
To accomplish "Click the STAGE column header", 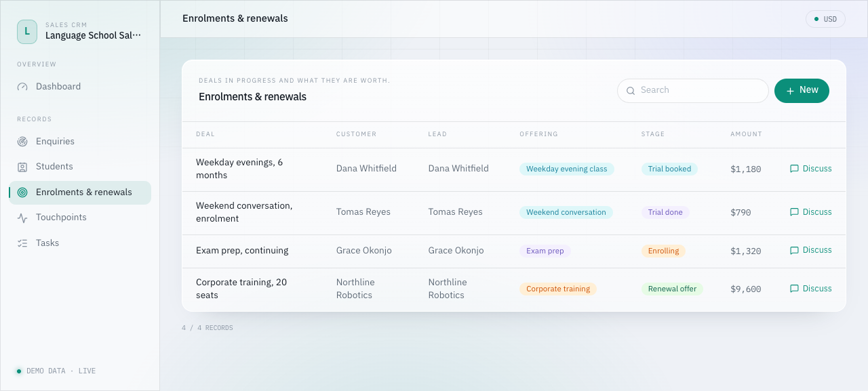I will pos(653,134).
